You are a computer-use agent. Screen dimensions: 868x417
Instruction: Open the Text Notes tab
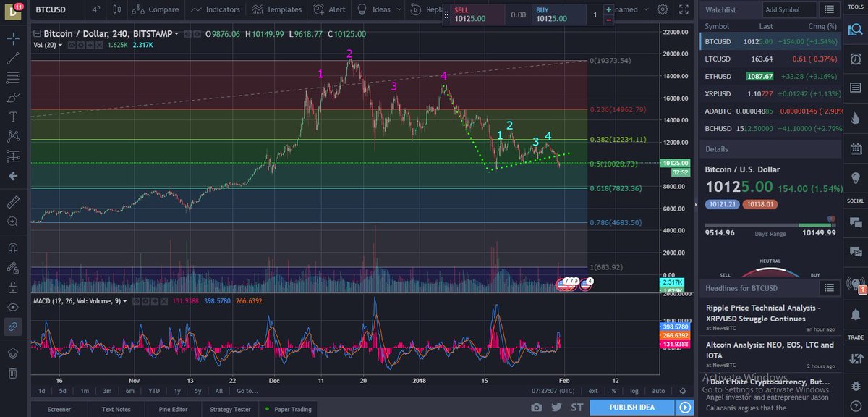pos(116,409)
